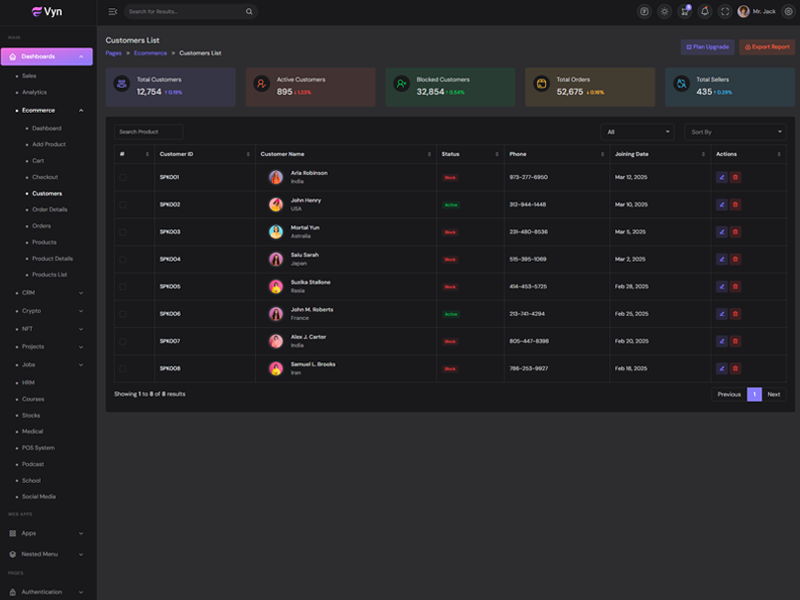Screen dimensions: 800x600
Task: Click edit icon for Aria Robinson
Action: (721, 177)
